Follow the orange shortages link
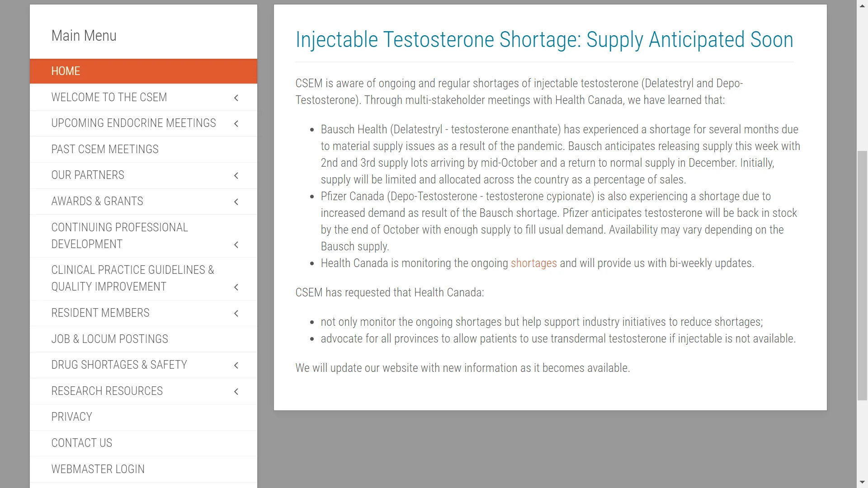This screenshot has height=488, width=868. tap(533, 263)
